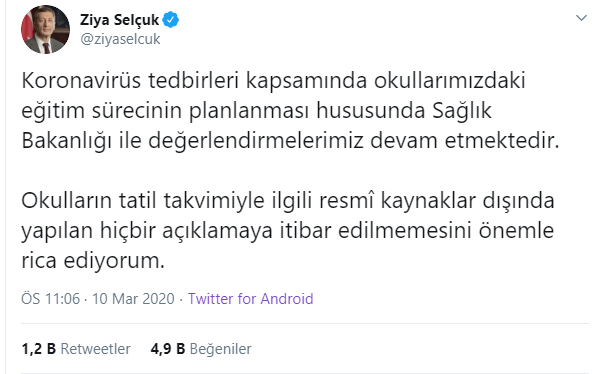
Task: Click the 4,9 B likes count
Action: (x=167, y=349)
